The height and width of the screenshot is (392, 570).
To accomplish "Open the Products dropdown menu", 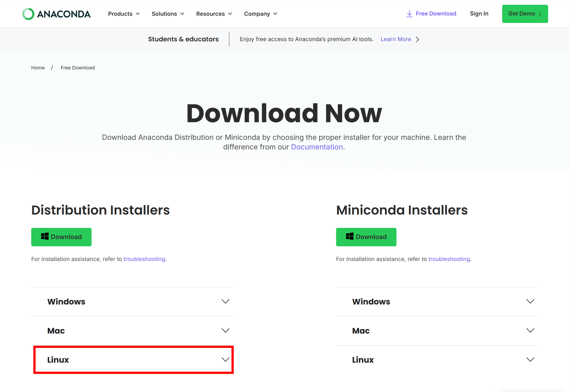I will [124, 14].
